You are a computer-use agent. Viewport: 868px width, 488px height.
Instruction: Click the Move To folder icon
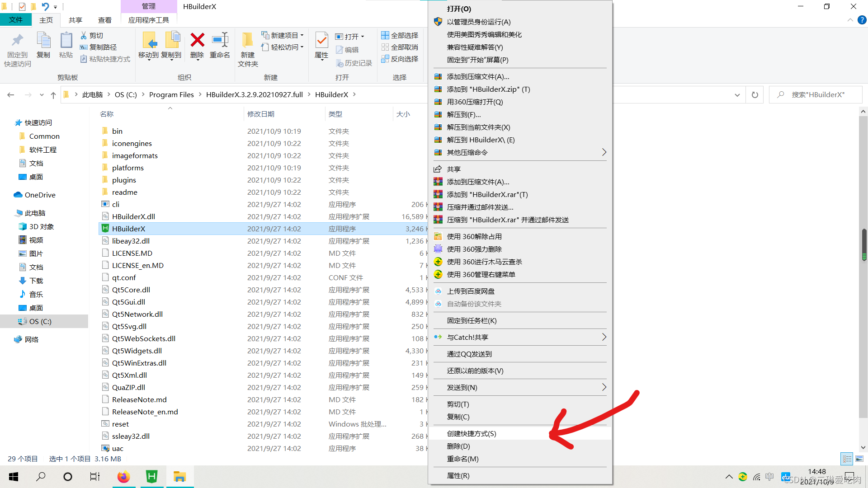(x=149, y=41)
